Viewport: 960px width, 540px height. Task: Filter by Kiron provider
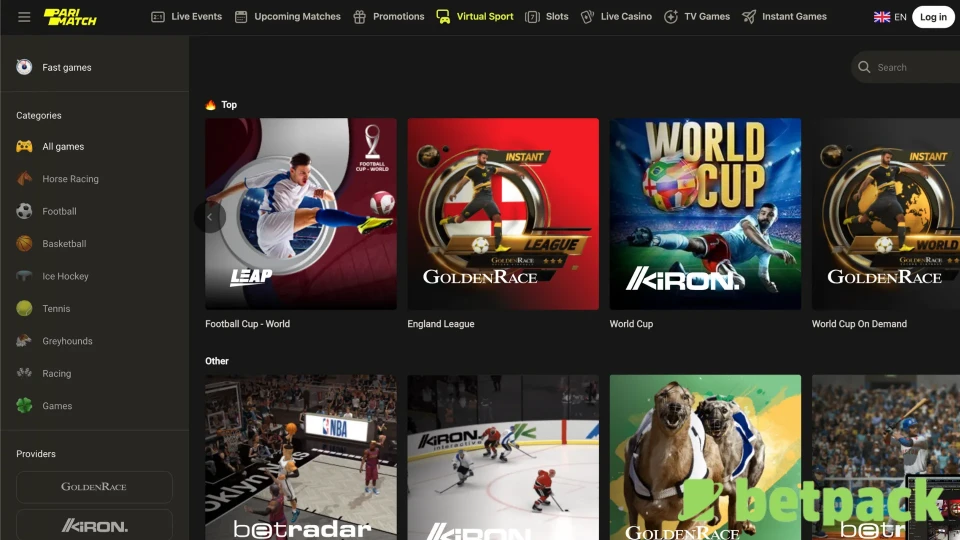[94, 525]
